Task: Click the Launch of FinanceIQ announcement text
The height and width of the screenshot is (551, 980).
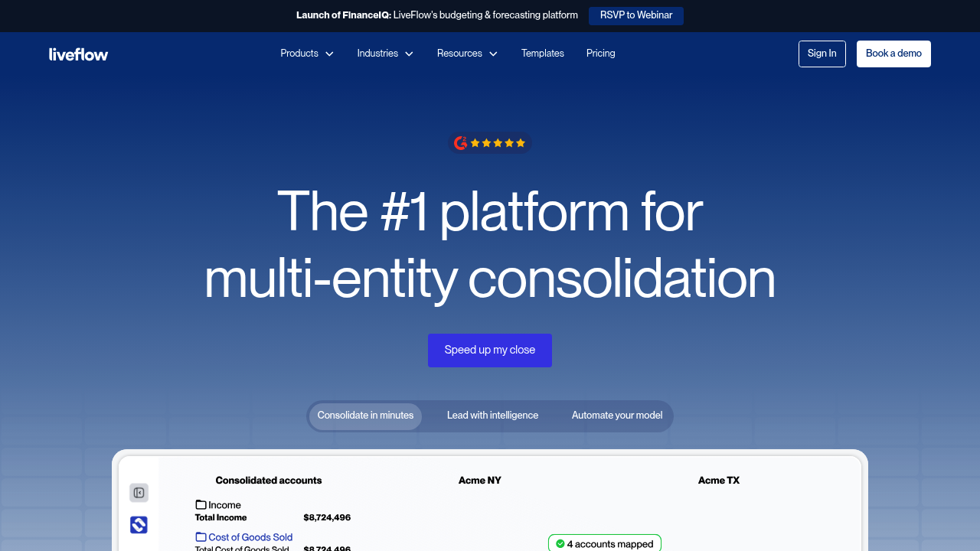Action: coord(437,15)
